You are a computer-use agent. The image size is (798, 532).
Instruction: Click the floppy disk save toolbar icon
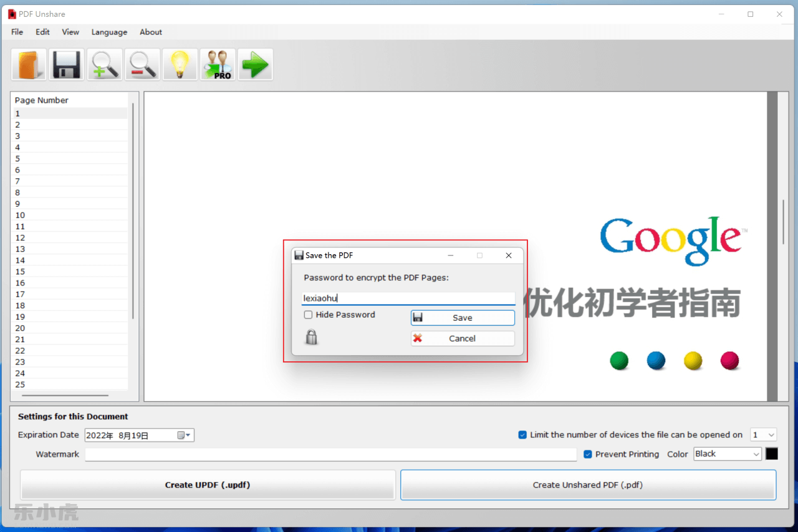pos(67,65)
